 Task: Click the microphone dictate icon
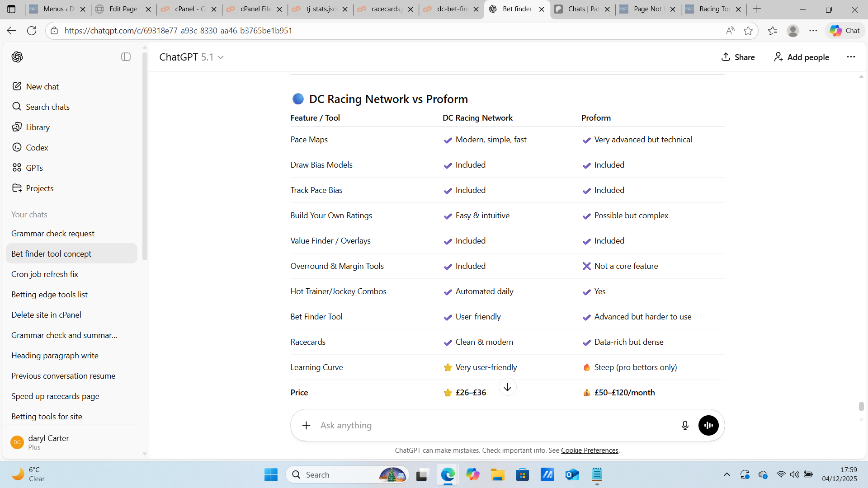(x=685, y=425)
